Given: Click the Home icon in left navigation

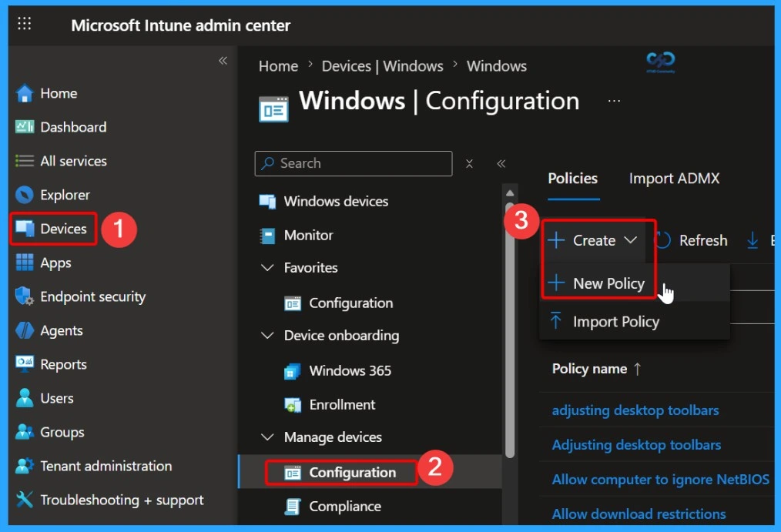Looking at the screenshot, I should pos(25,93).
